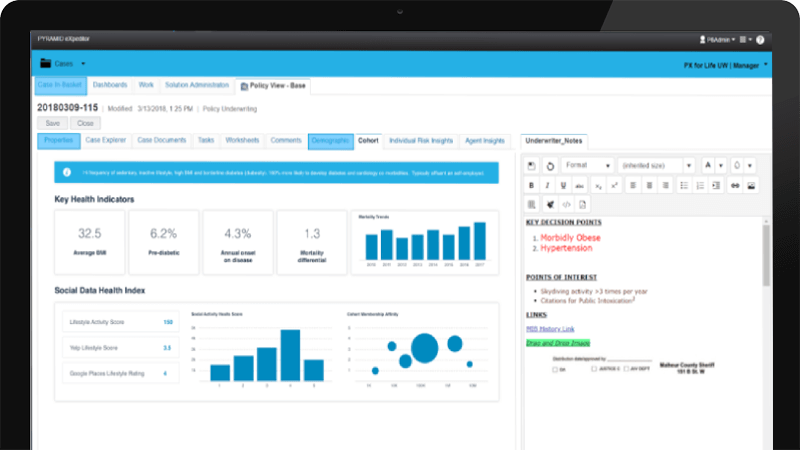Click the Drag and Drop Image link
Viewport: 800px width, 450px height.
558,343
